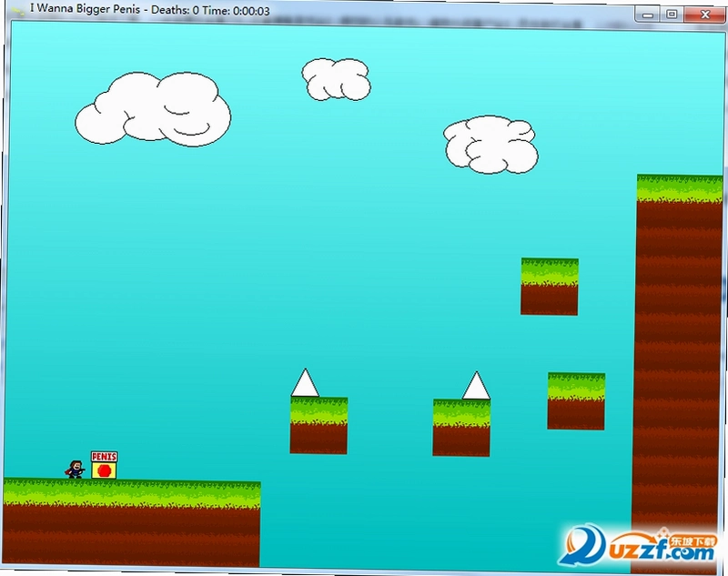Click the starting ground platform grass
Image resolution: width=728 pixels, height=576 pixels.
coord(132,493)
